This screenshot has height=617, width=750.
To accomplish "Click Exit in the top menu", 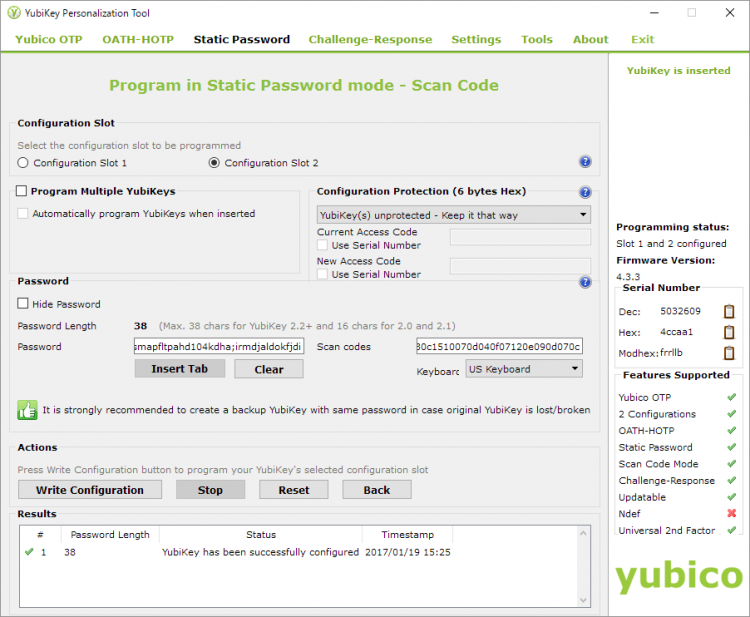I will [642, 39].
